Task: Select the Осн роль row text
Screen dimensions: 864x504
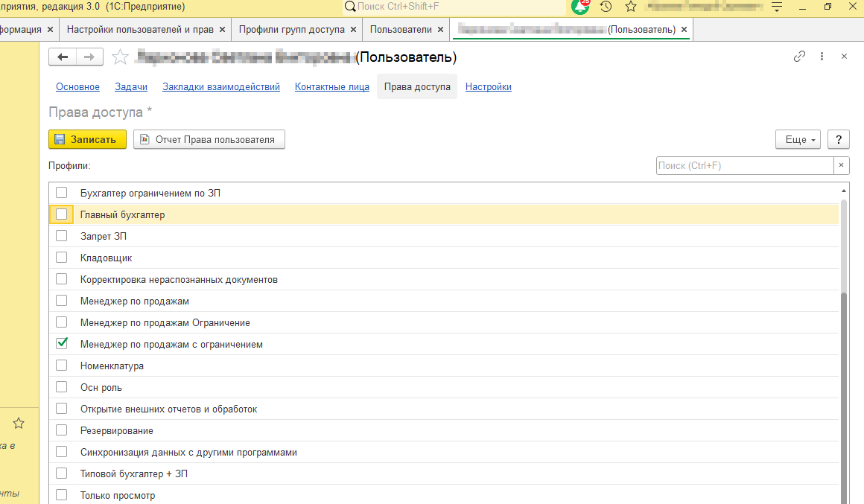Action: coord(101,387)
